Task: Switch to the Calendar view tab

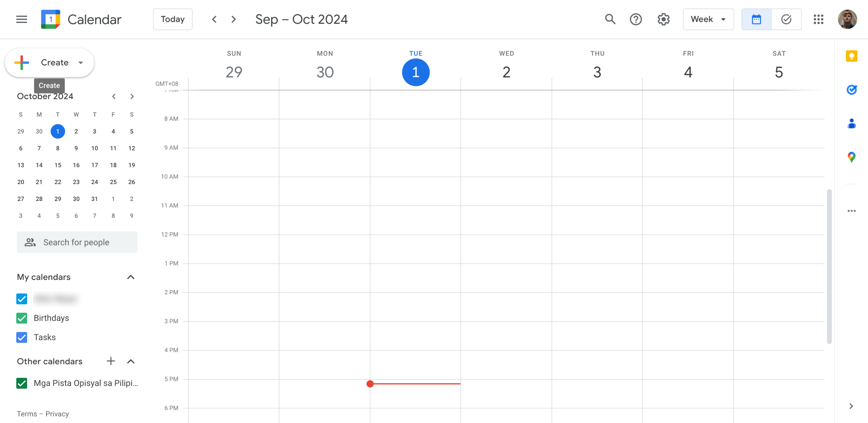Action: pos(756,19)
